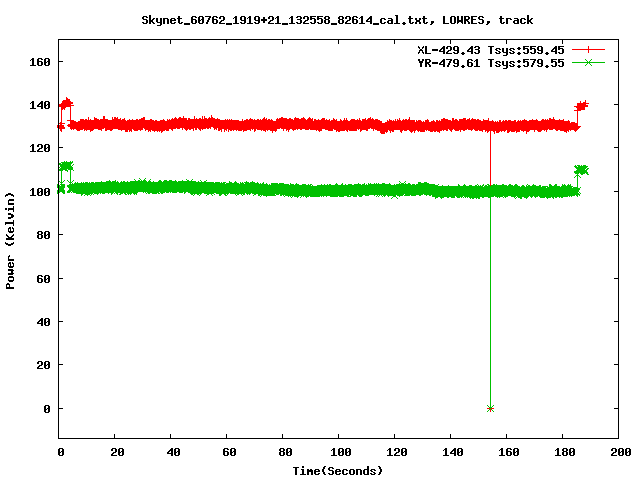Click the green legend line sample marker
640x480 pixels.
[x=588, y=62]
